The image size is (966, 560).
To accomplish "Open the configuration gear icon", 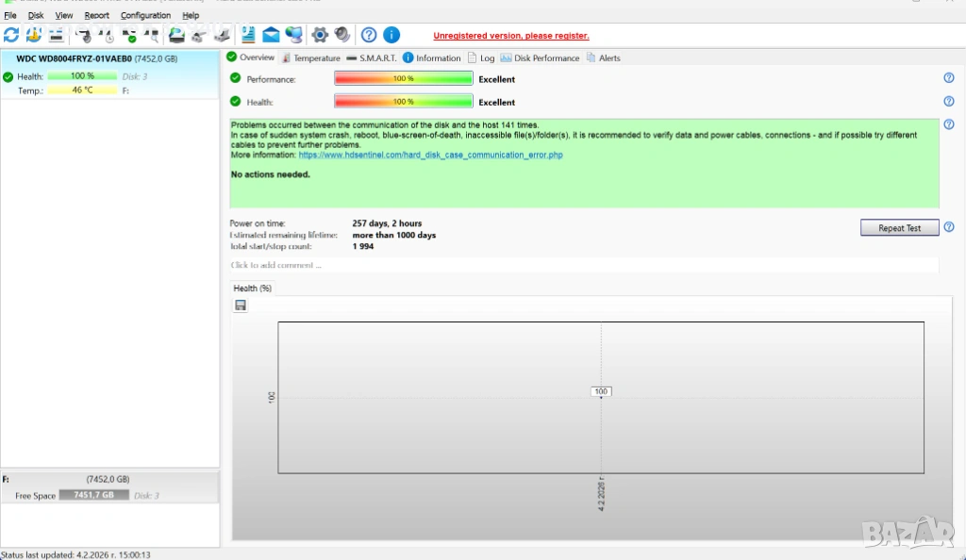I will pyautogui.click(x=320, y=36).
